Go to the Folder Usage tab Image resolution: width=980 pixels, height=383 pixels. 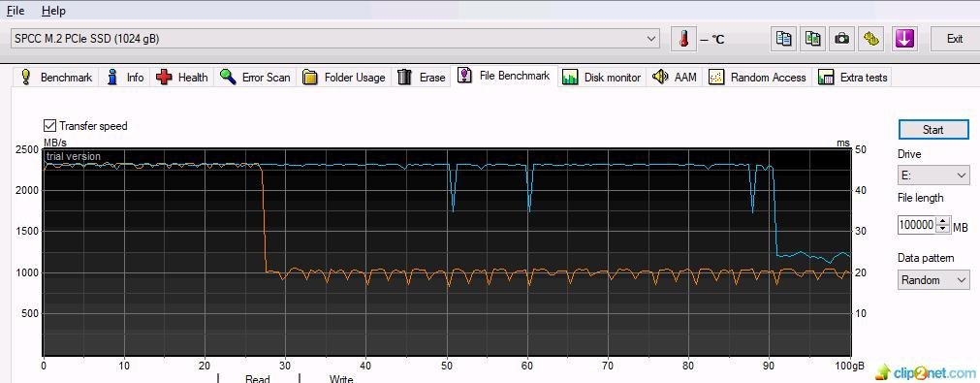344,78
